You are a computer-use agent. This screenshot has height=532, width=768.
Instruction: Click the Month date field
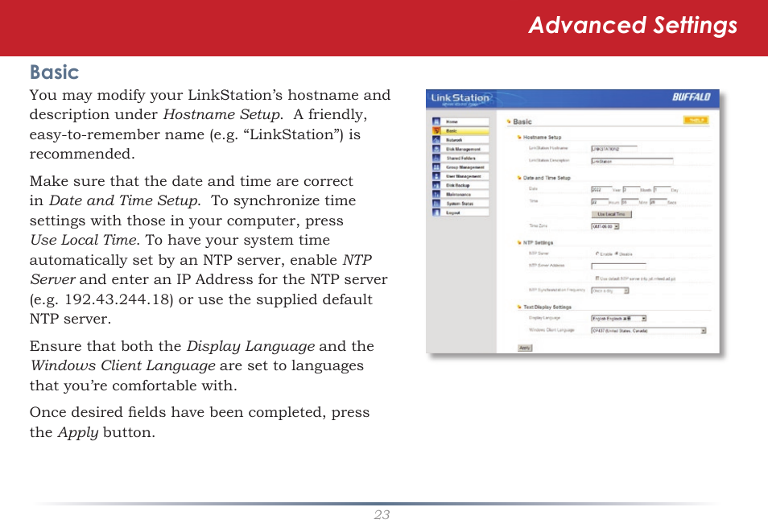[x=631, y=190]
